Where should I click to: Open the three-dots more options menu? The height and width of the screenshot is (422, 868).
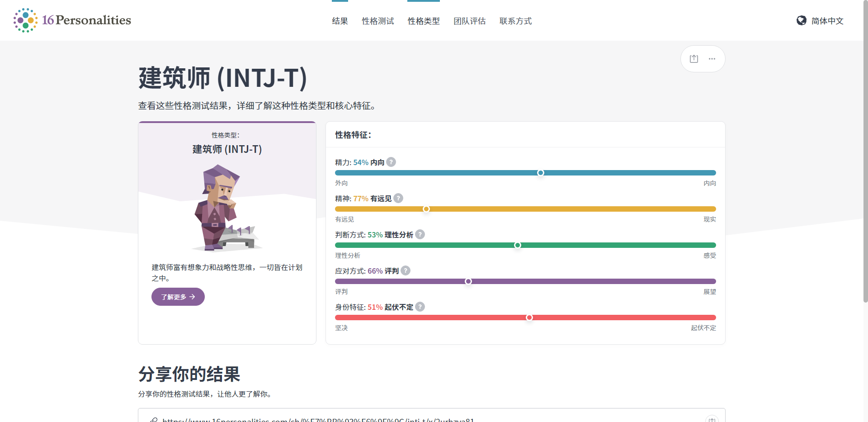[x=712, y=59]
